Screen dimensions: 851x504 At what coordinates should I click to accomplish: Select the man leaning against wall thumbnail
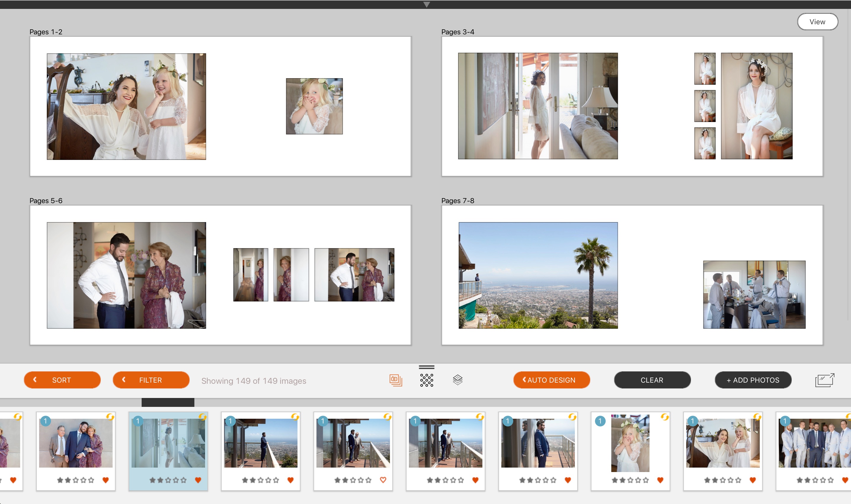538,443
